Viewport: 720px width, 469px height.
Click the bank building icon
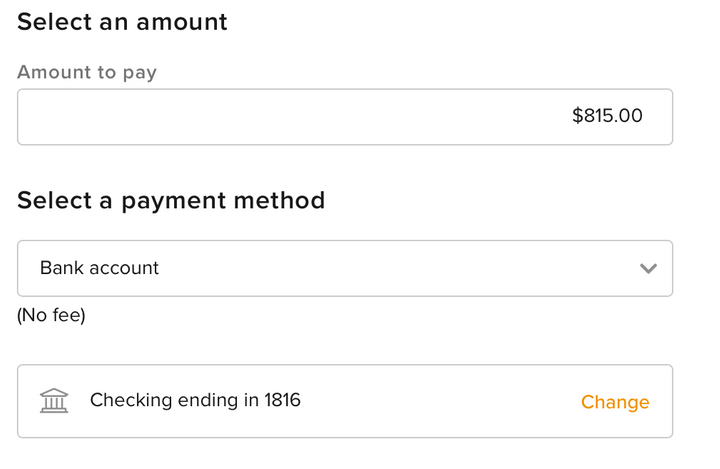click(x=54, y=401)
